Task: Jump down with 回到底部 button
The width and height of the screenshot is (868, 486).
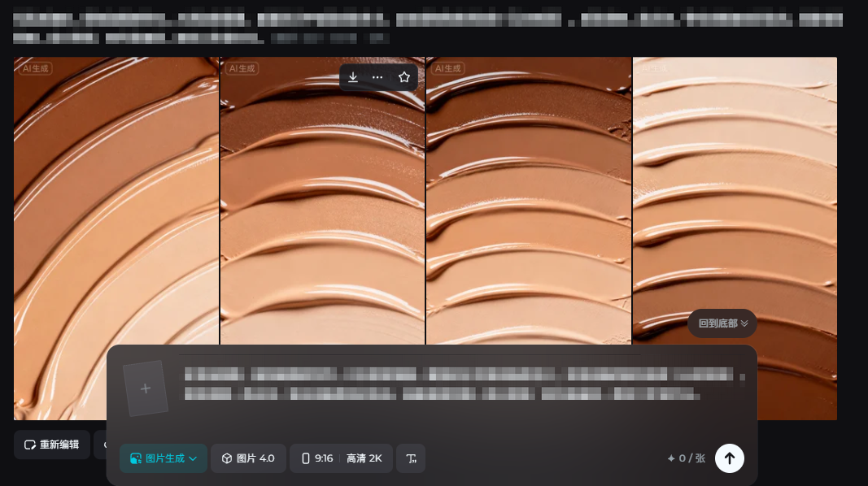Action: [x=722, y=323]
